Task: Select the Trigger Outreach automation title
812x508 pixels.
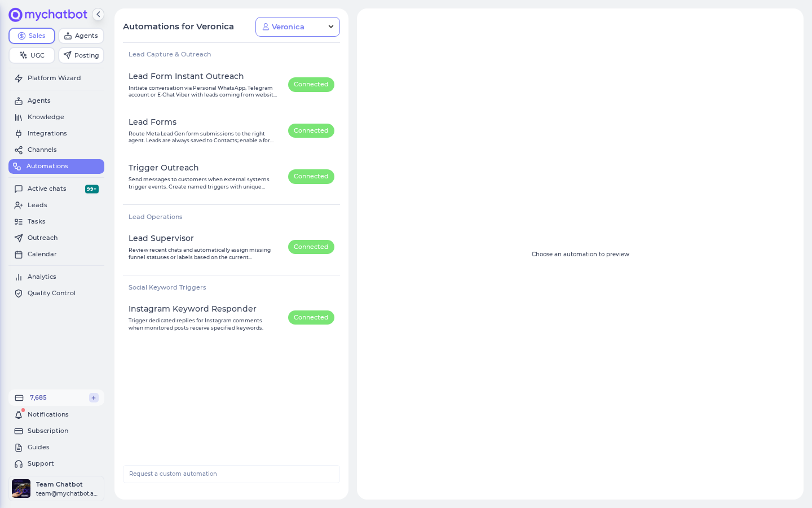Action: 164,168
